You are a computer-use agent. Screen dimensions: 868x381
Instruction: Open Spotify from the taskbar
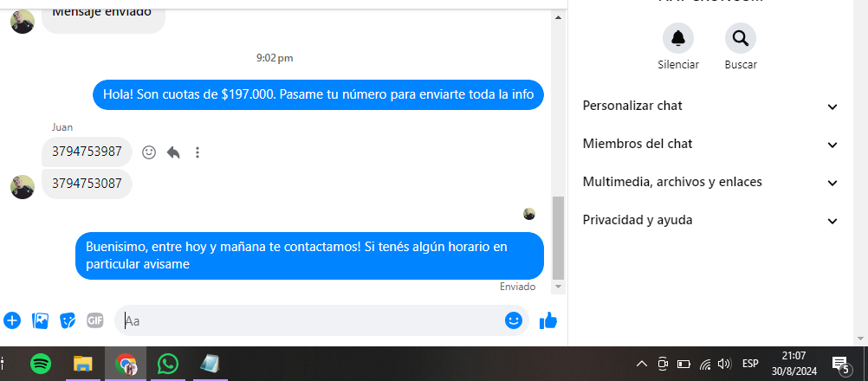[x=41, y=364]
